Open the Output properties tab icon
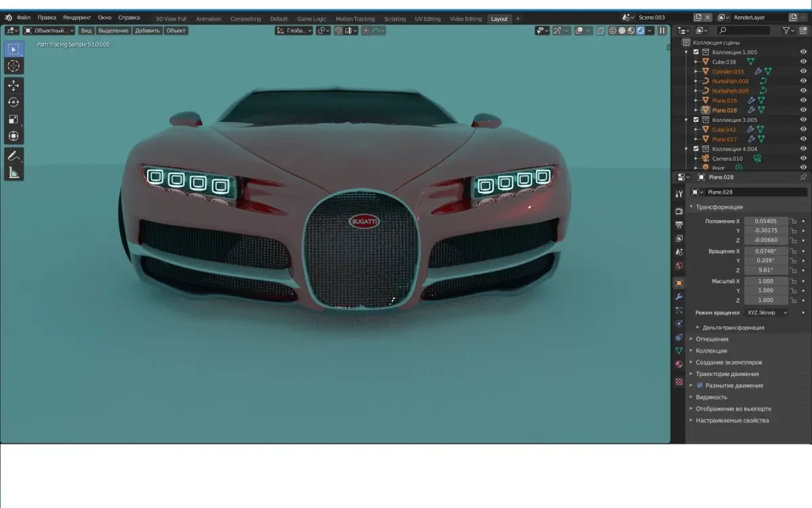 click(679, 224)
